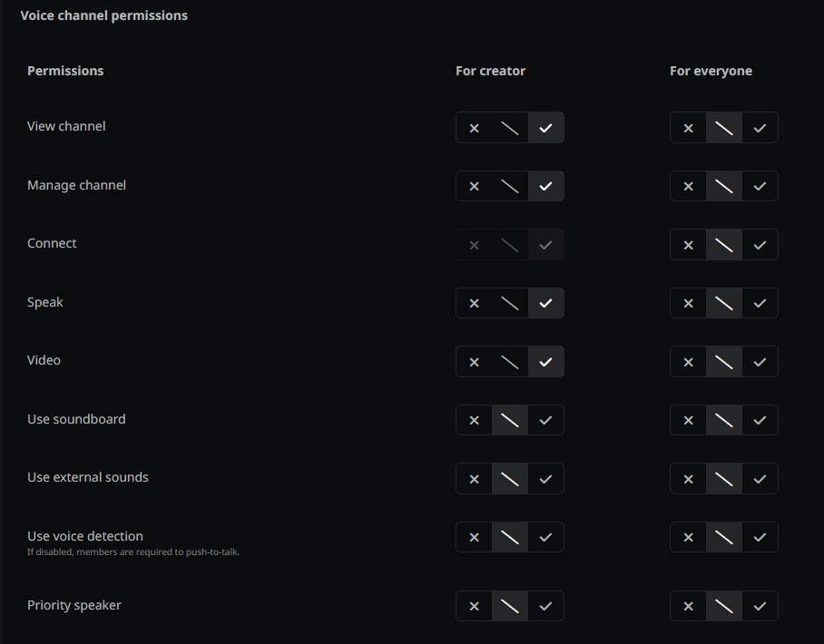The image size is (824, 644).
Task: Deny View channel for creator
Action: (474, 128)
